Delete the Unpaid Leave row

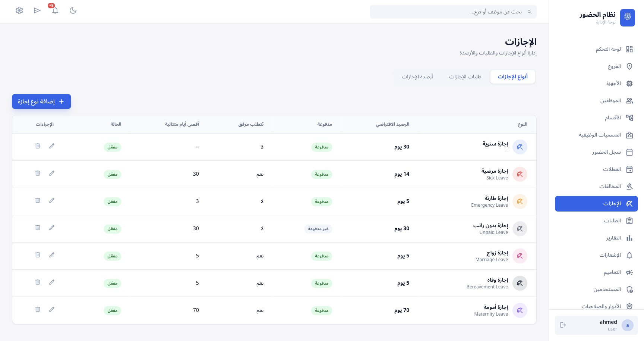[x=38, y=228]
